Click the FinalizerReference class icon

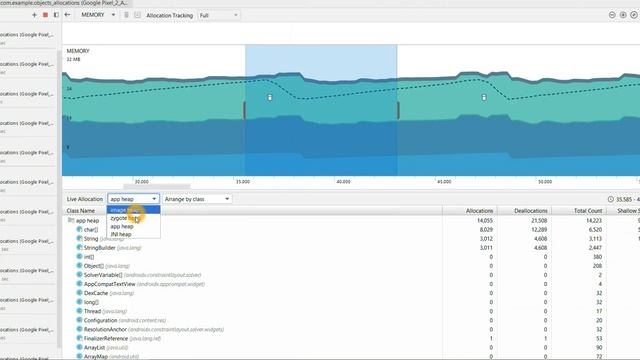click(79, 338)
